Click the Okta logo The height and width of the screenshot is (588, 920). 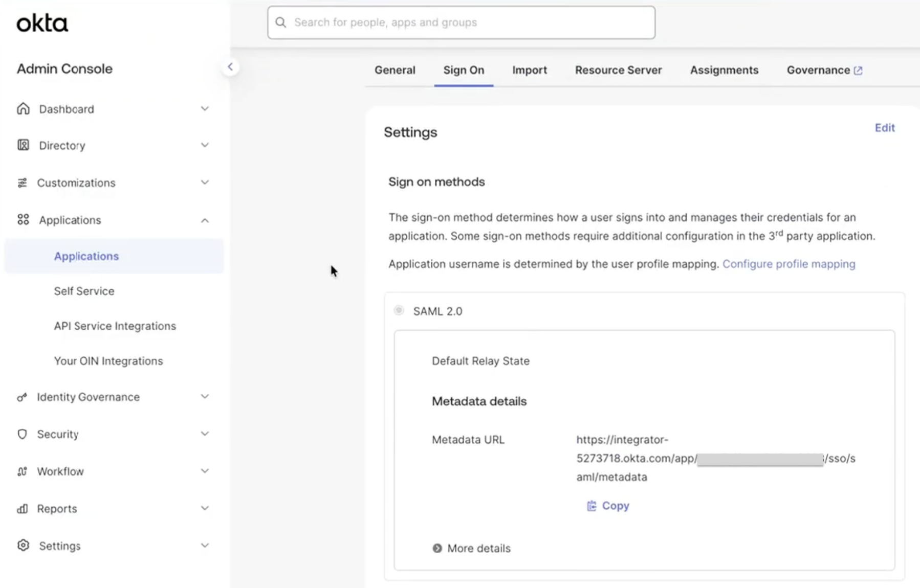(x=42, y=23)
